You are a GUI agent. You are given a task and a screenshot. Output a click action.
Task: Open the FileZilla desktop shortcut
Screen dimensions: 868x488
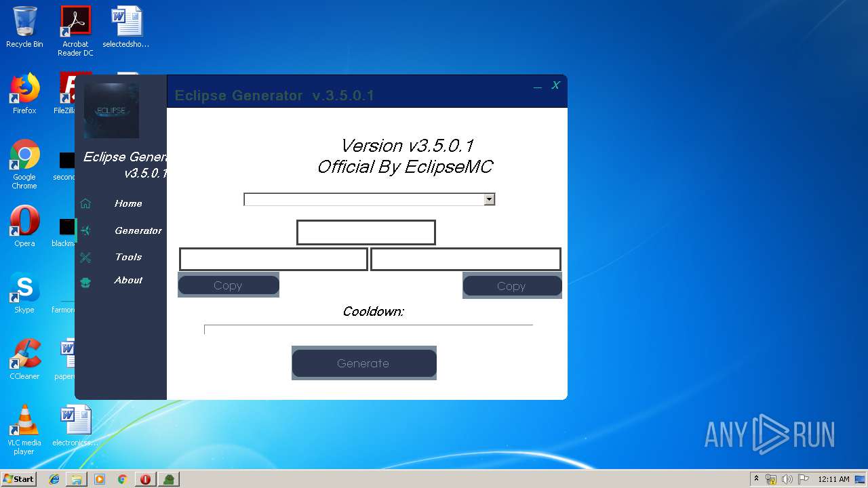(66, 94)
